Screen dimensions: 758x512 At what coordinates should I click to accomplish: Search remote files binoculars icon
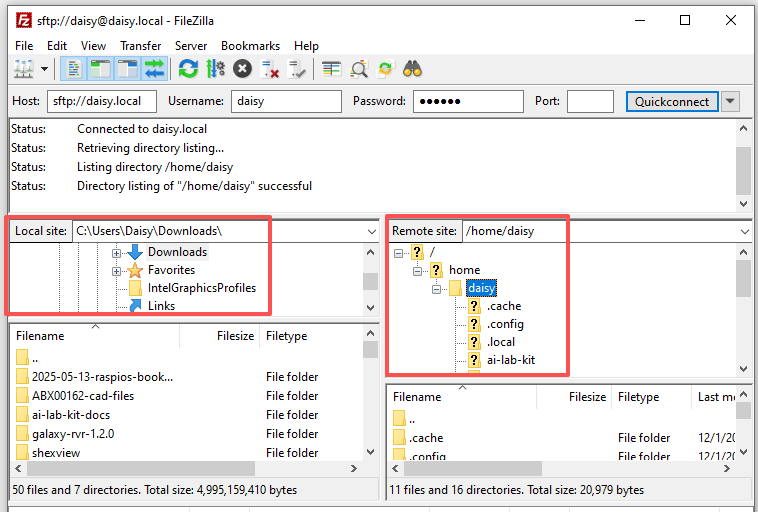[412, 69]
